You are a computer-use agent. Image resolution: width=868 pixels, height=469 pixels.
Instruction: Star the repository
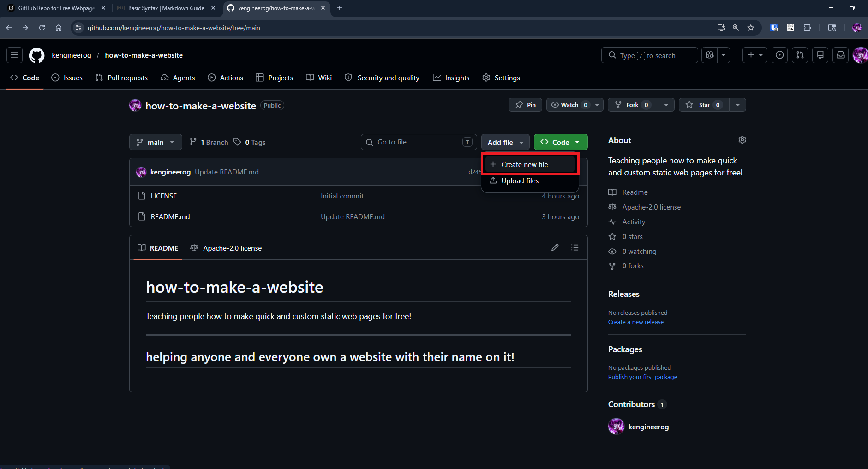704,105
